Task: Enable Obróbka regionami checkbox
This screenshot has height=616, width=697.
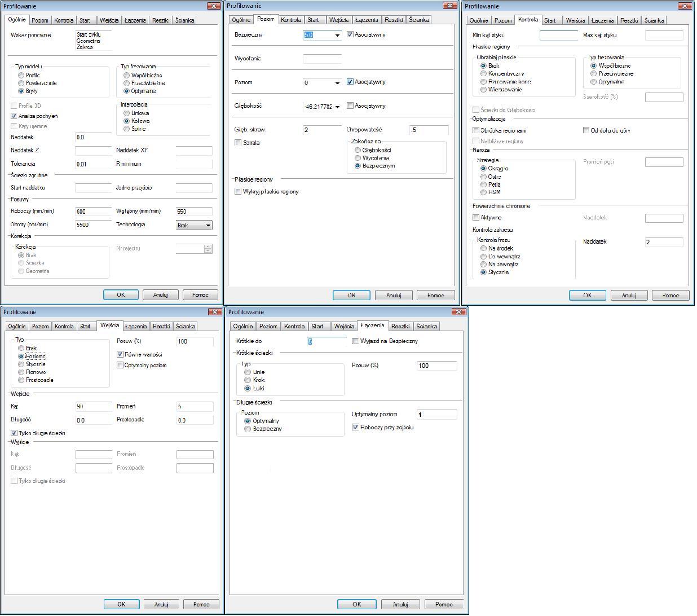Action: 476,130
